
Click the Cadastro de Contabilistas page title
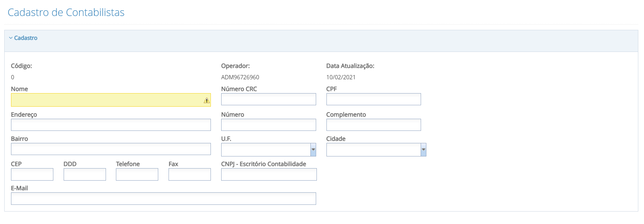coord(66,12)
